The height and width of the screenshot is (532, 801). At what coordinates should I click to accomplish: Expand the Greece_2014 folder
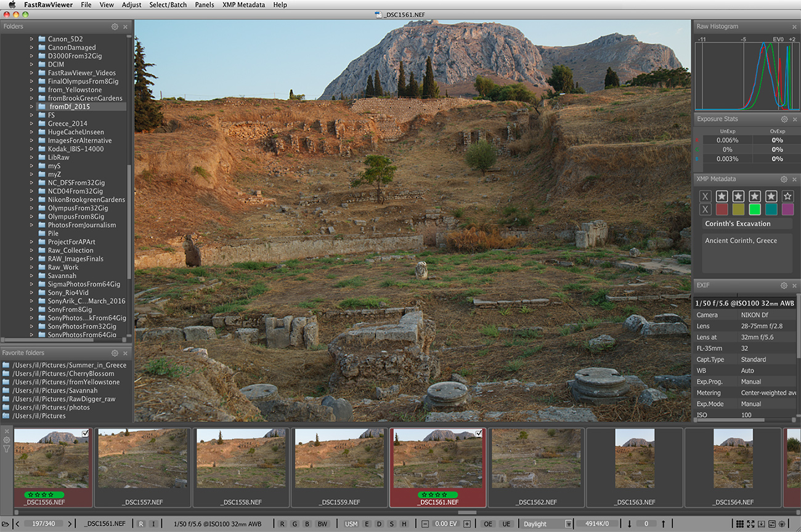[31, 124]
